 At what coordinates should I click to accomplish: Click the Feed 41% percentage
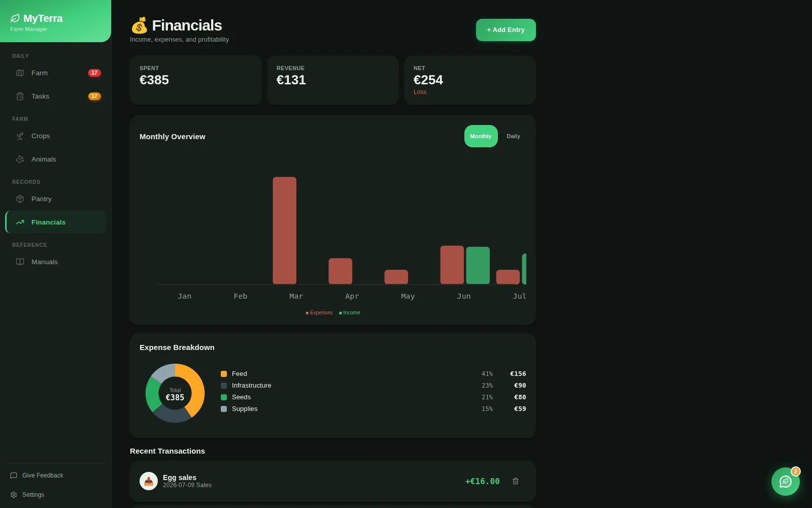pos(487,374)
